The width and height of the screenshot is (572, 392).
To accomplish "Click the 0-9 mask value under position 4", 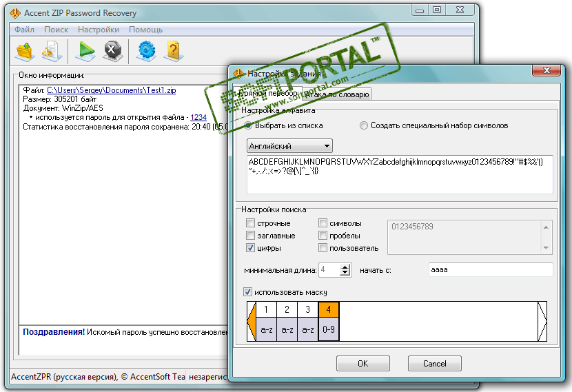I will pyautogui.click(x=329, y=329).
